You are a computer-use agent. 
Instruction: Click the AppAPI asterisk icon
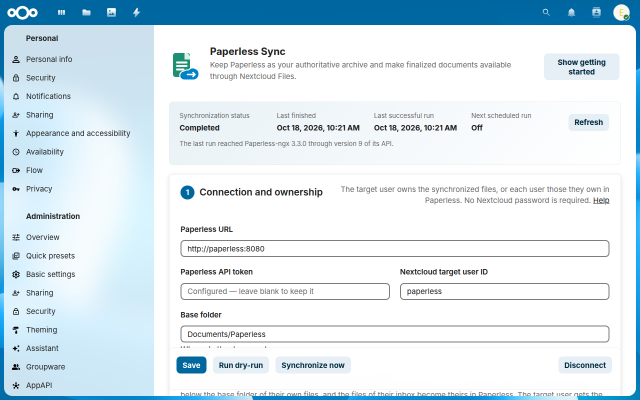point(16,385)
